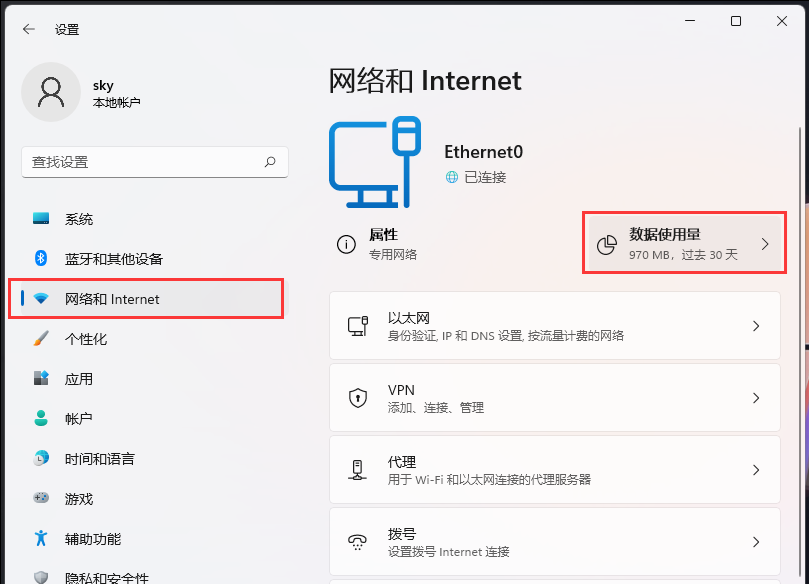Screen dimensions: 809x584
Task: Go back using the arrow button
Action: [x=28, y=29]
